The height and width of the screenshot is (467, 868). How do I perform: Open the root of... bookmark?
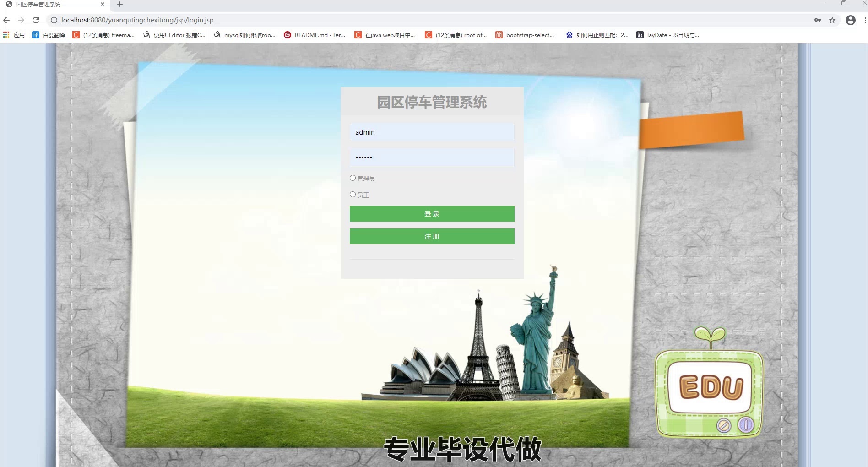pyautogui.click(x=456, y=35)
